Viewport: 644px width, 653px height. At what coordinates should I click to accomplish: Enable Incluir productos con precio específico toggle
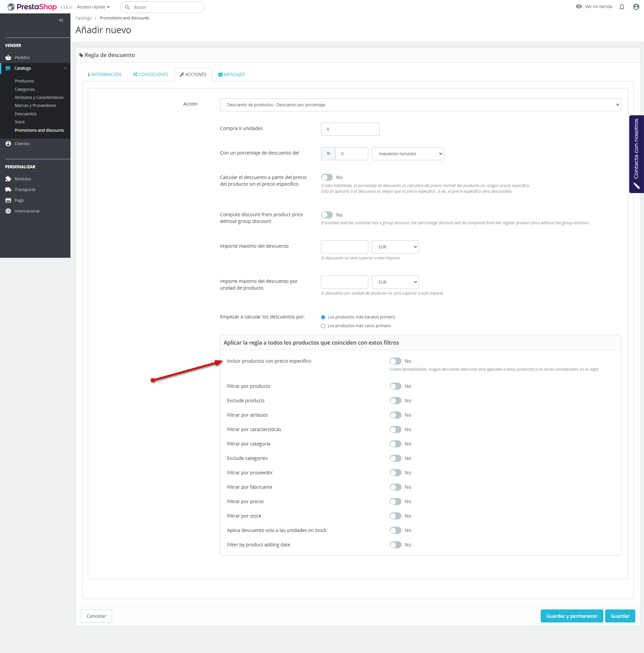(395, 361)
